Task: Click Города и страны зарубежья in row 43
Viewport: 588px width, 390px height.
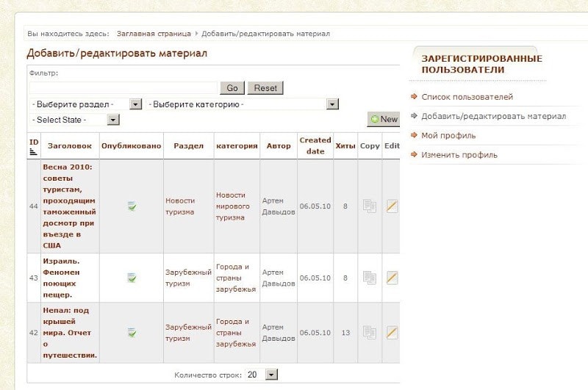Action: click(x=236, y=278)
